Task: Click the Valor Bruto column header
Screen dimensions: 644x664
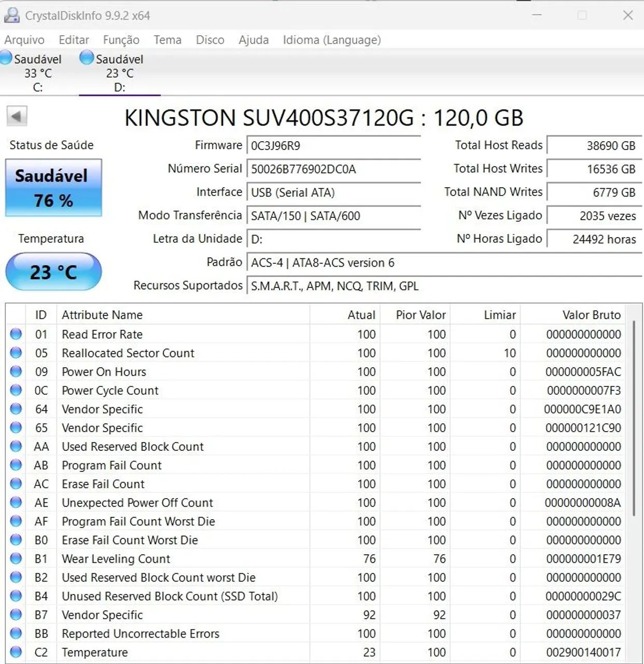Action: tap(572, 315)
